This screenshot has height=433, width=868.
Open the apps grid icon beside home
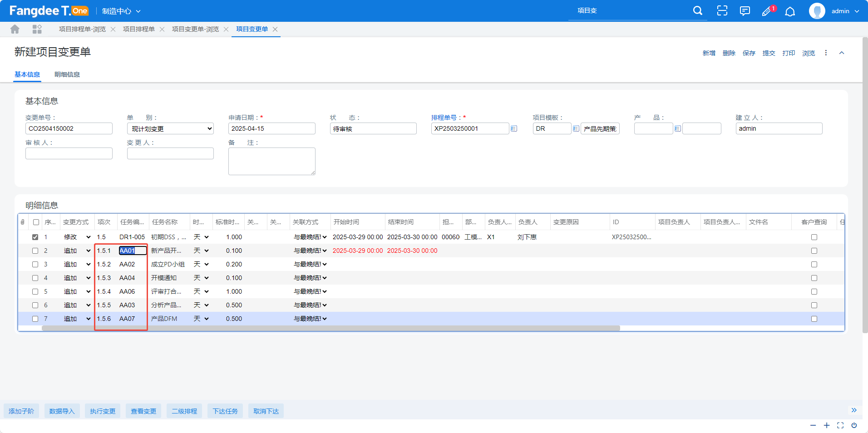pyautogui.click(x=37, y=29)
